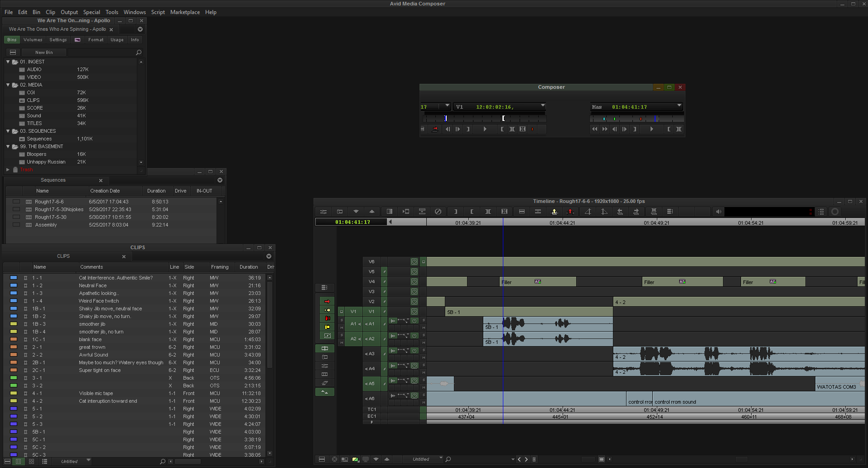The width and height of the screenshot is (868, 468).
Task: Select the 5B - 1 clip on V1 track
Action: pyautogui.click(x=529, y=312)
